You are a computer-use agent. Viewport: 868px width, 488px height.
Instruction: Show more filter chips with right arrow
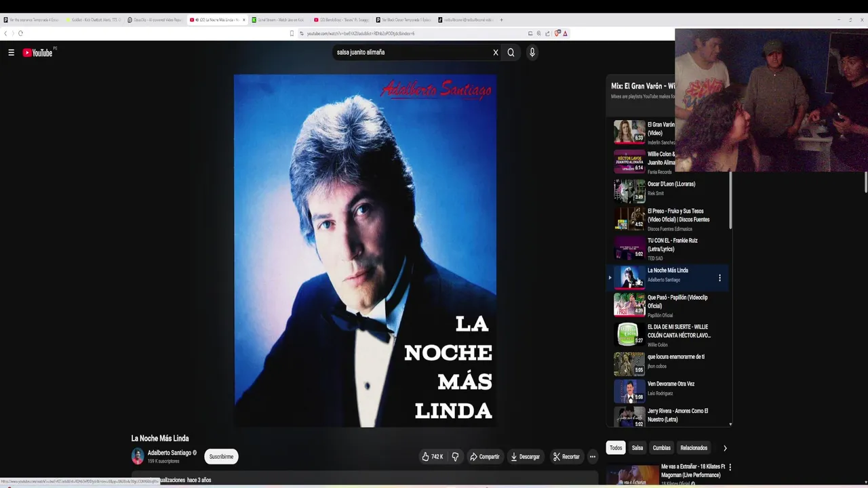click(x=725, y=448)
